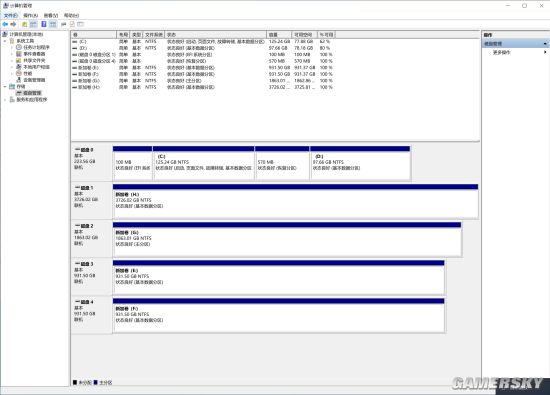Viewport: 550px width, 395px height.
Task: Sort by the 容量 column header
Action: pyautogui.click(x=279, y=34)
